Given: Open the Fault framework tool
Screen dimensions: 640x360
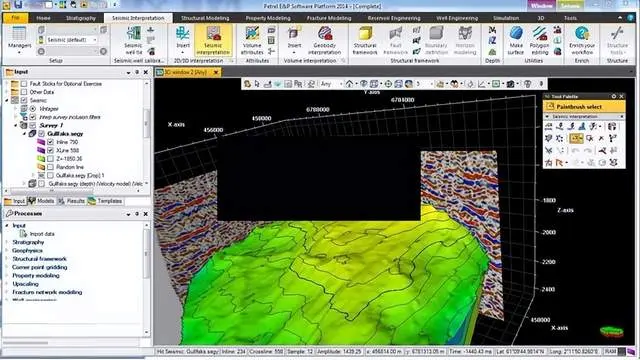Looking at the screenshot, I should pyautogui.click(x=396, y=40).
